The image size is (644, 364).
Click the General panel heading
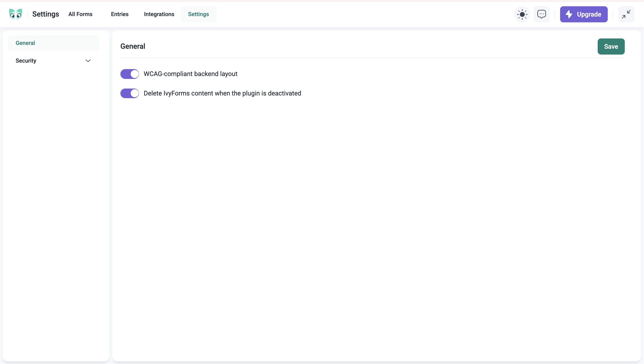133,46
